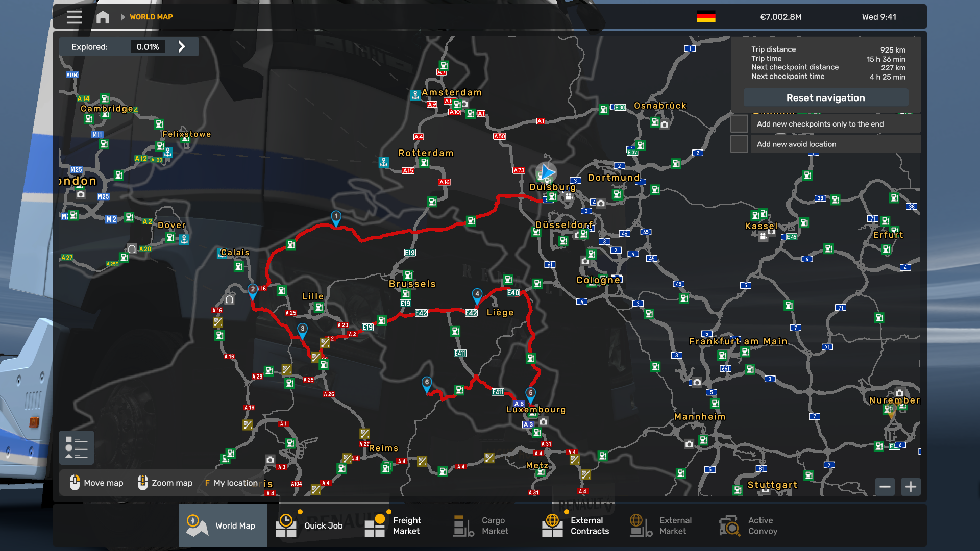This screenshot has height=551, width=980.
Task: Open the hamburger main menu
Action: pyautogui.click(x=74, y=17)
